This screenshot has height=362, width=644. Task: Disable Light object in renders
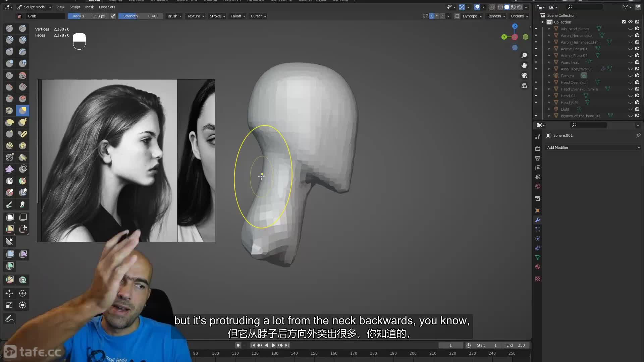pos(637,109)
